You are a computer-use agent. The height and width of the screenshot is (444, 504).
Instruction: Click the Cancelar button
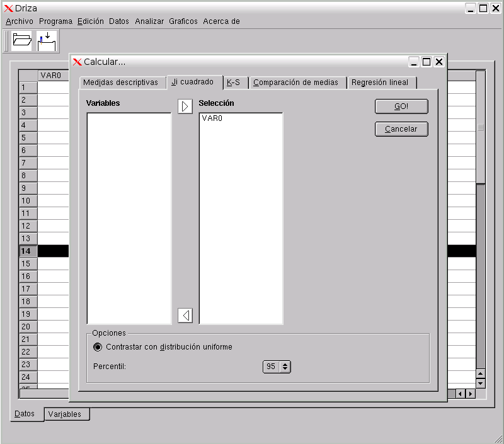click(401, 129)
